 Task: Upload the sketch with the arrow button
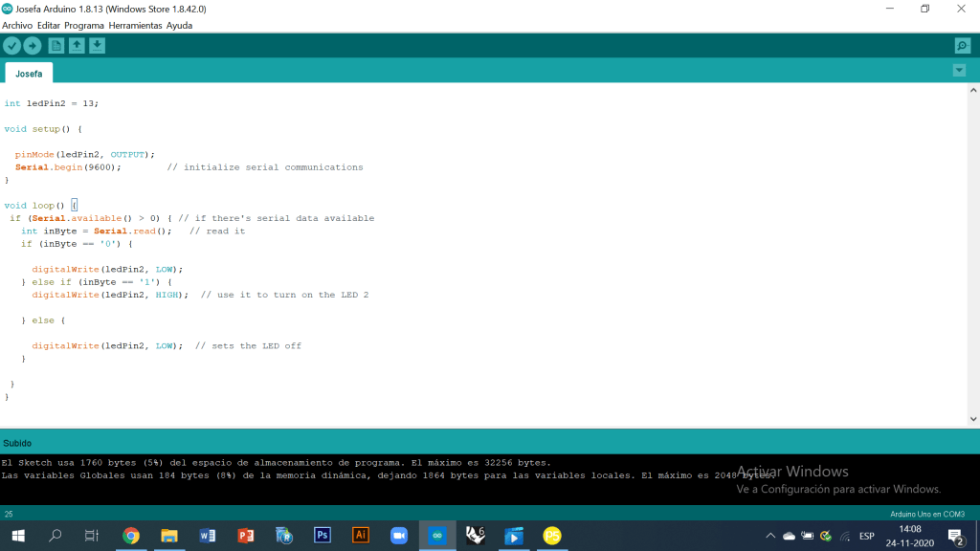(33, 46)
